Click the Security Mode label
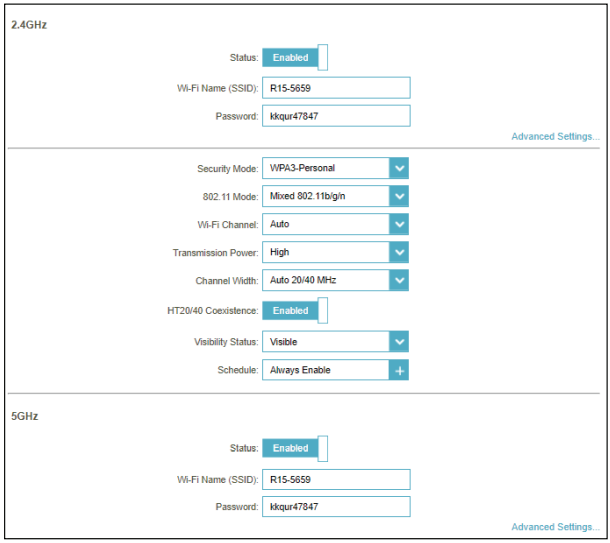The height and width of the screenshot is (543, 610). tap(228, 169)
